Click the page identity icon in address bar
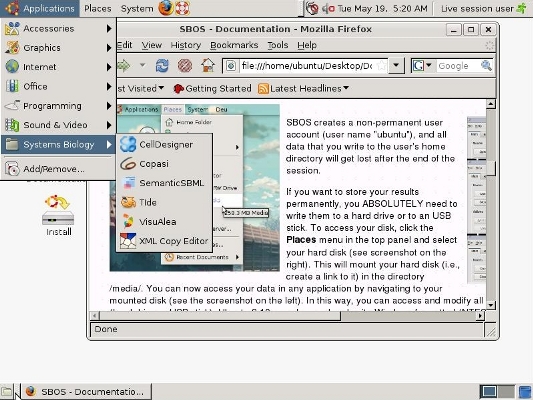The width and height of the screenshot is (533, 400). (x=231, y=66)
